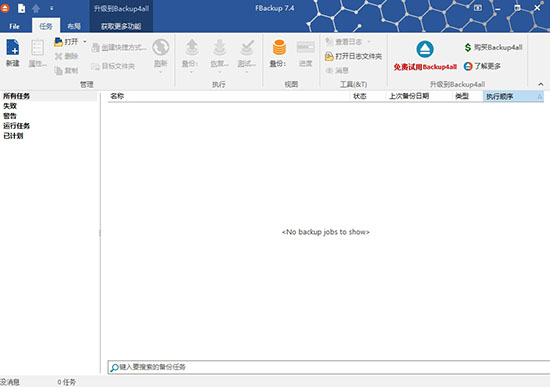Switch to the 布局 (Layout) ribbon tab
This screenshot has width=550, height=387.
pos(74,26)
